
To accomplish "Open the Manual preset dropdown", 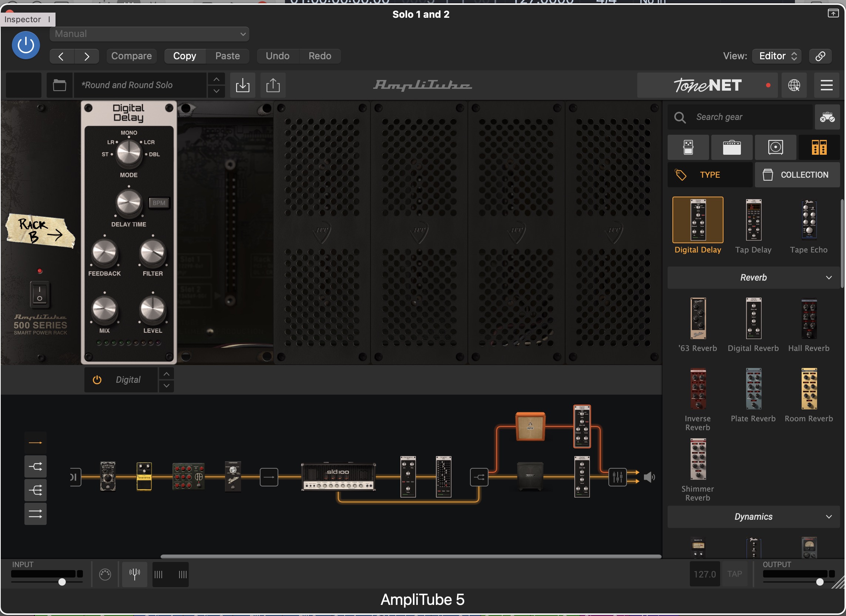I will coord(149,34).
